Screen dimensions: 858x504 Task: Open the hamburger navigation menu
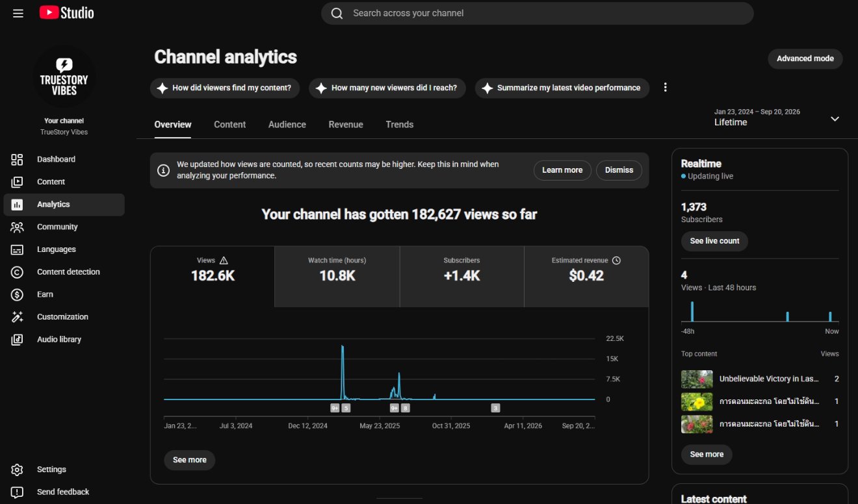[x=18, y=13]
